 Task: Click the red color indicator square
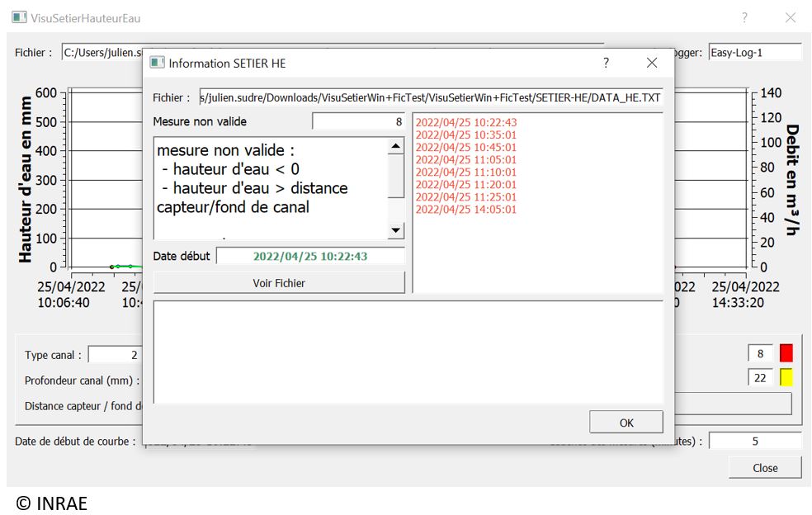tap(786, 353)
